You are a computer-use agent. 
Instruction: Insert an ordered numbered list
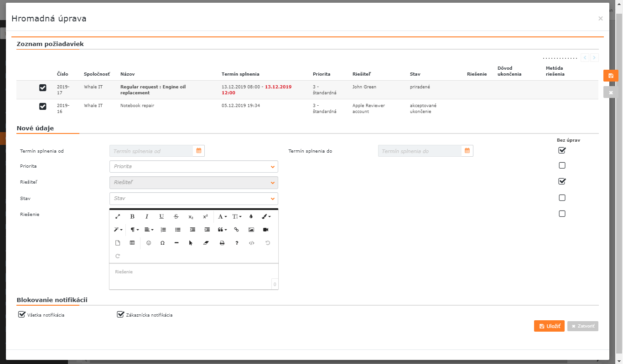(163, 230)
